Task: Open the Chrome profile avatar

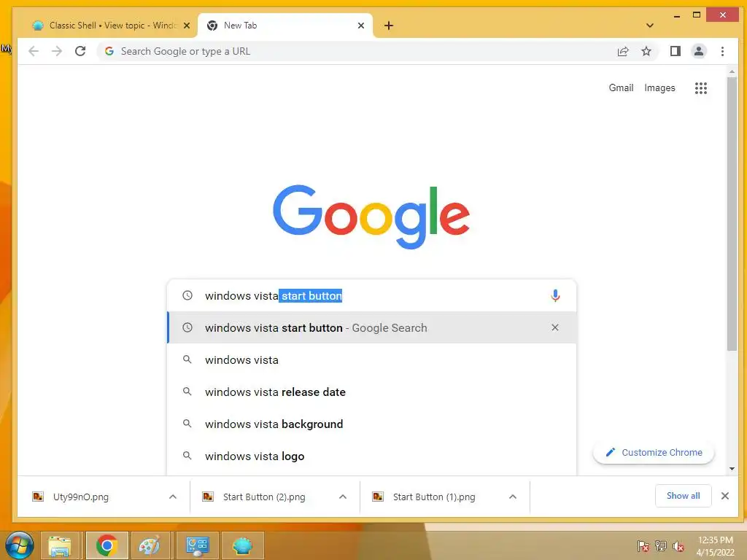Action: pos(698,51)
